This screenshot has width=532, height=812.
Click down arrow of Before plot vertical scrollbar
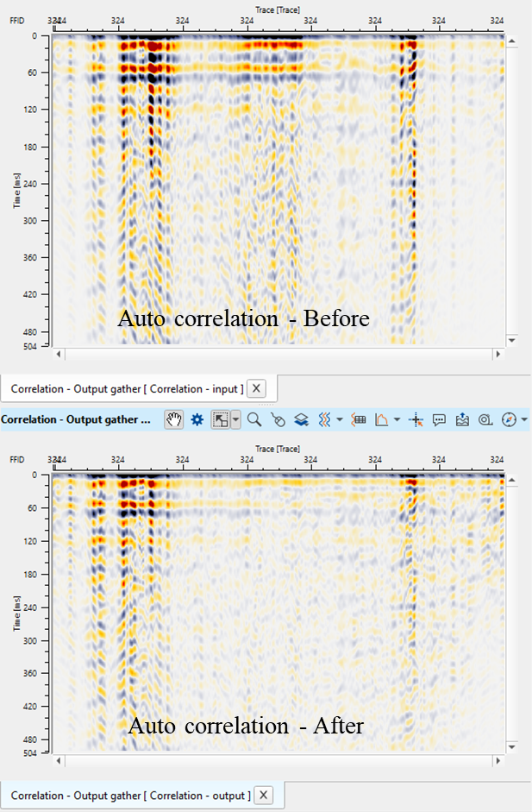click(511, 340)
